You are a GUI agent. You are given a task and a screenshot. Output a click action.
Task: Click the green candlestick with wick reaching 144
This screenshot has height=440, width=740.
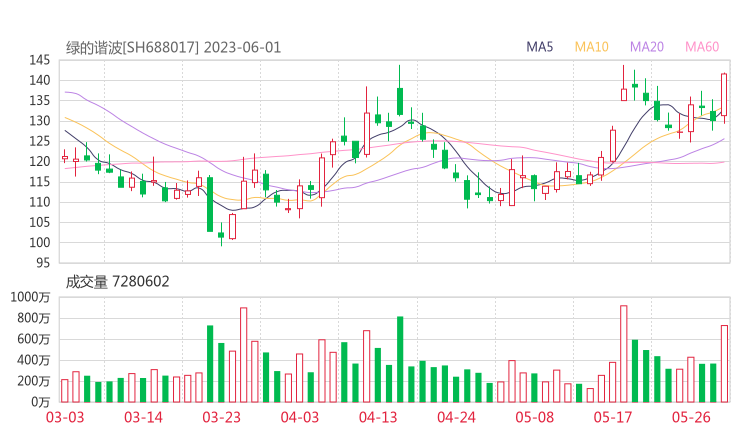(400, 91)
